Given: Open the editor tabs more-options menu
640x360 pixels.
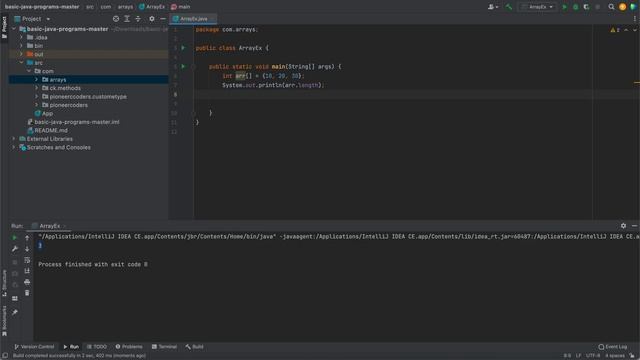Looking at the screenshot, I should click(x=635, y=19).
